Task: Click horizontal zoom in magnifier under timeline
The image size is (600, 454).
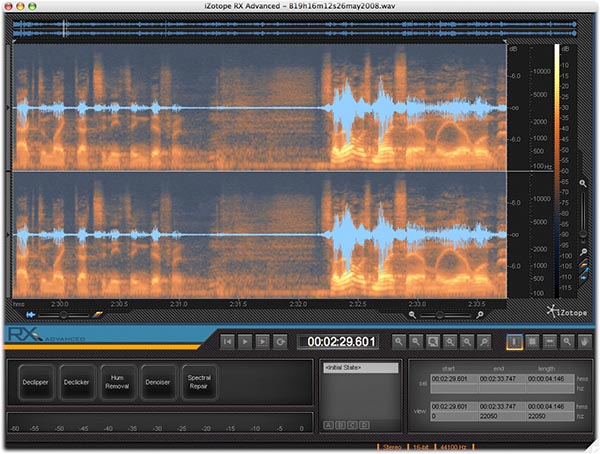Action: [480, 315]
